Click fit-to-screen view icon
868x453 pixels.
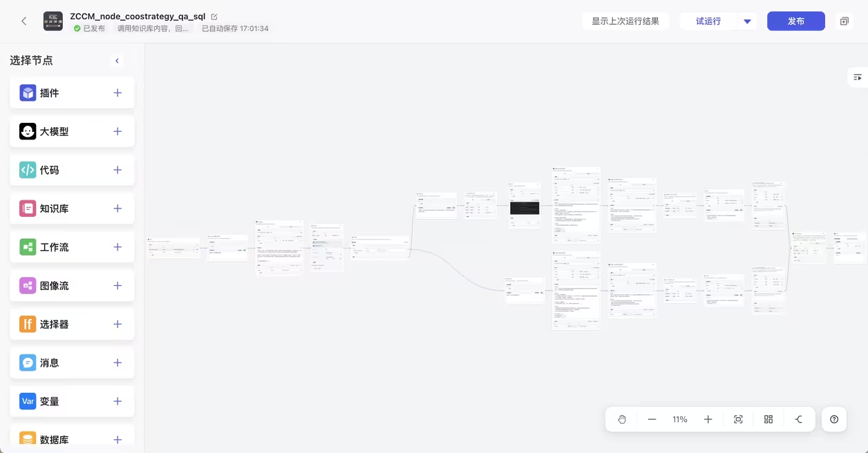pyautogui.click(x=738, y=419)
